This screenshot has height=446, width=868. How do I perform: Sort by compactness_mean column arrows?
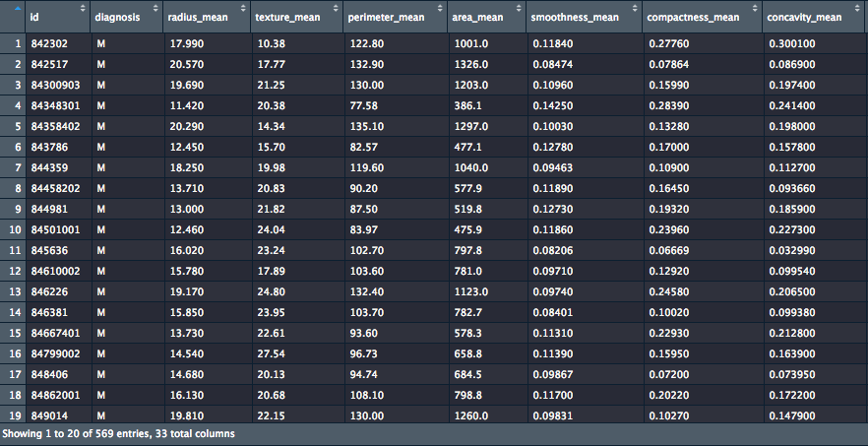(x=755, y=8)
